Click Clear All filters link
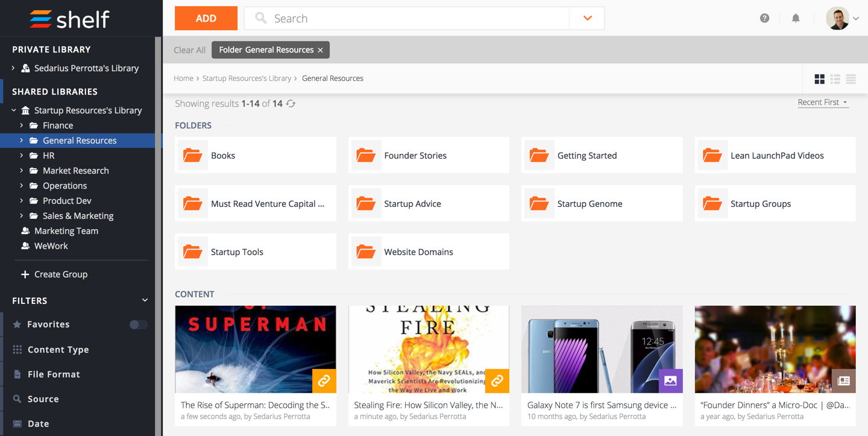Screen dimensions: 868x436 [x=189, y=50]
